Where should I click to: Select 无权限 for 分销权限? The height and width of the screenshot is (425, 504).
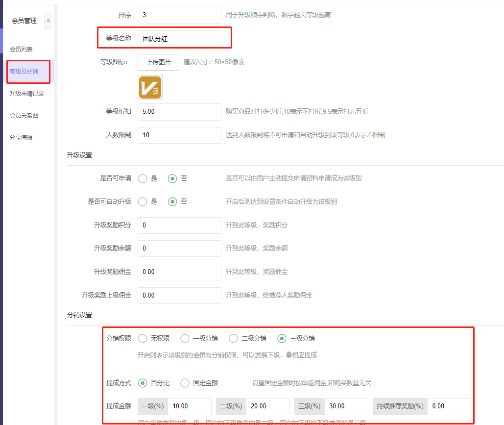(143, 338)
